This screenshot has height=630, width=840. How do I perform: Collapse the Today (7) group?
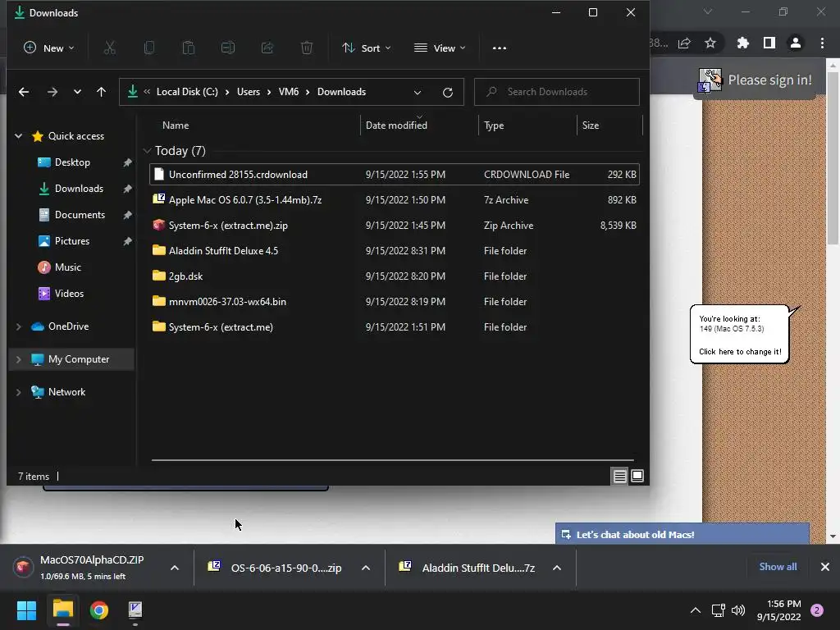point(148,151)
